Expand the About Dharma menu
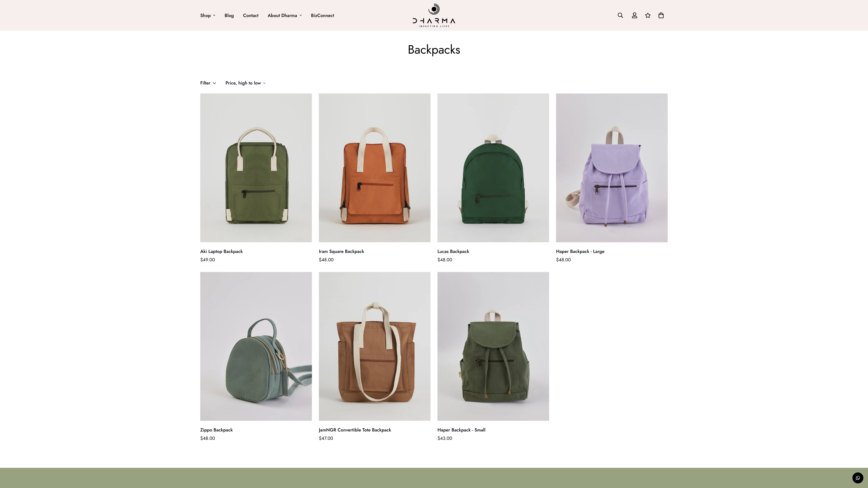Viewport: 868px width, 488px height. [x=285, y=15]
